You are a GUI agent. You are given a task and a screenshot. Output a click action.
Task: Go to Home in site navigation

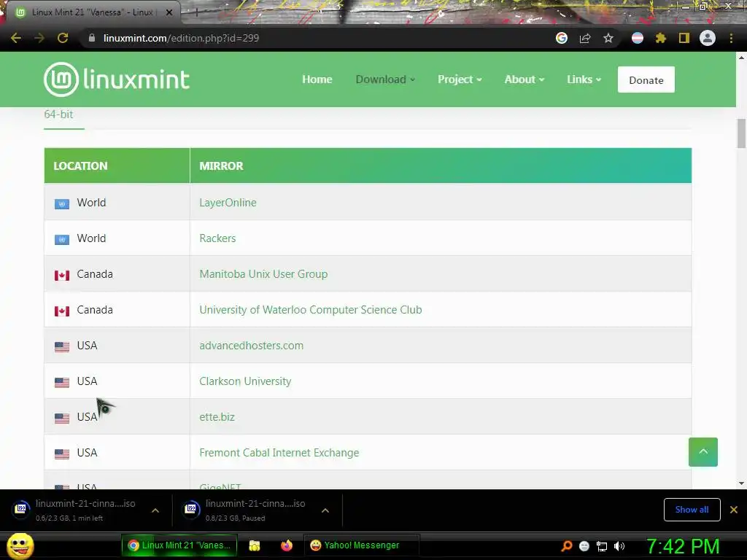pyautogui.click(x=317, y=79)
